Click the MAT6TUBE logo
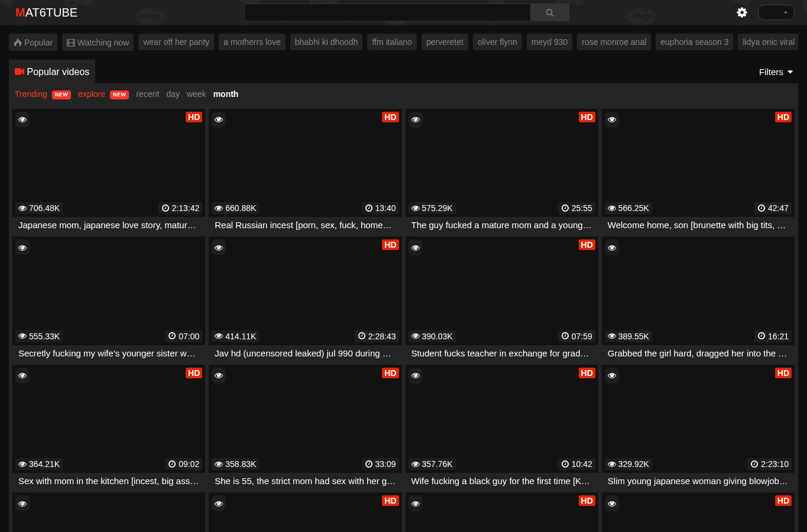Screen dimensions: 807x532 [46, 12]
